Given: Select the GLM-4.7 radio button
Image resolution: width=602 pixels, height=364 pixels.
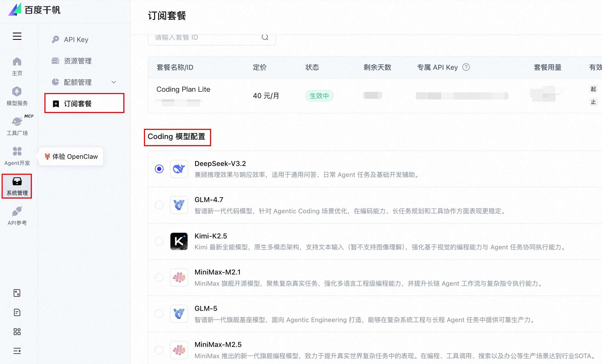Looking at the screenshot, I should 159,205.
